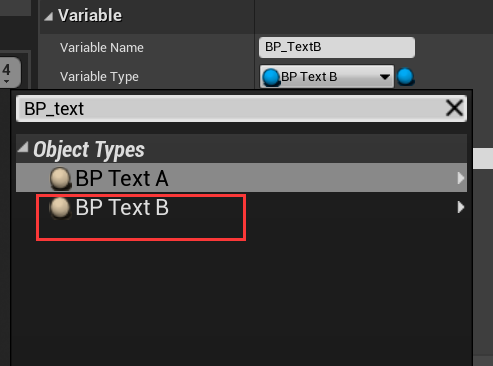Select BP Text B from object types list
The image size is (493, 366).
[241, 207]
